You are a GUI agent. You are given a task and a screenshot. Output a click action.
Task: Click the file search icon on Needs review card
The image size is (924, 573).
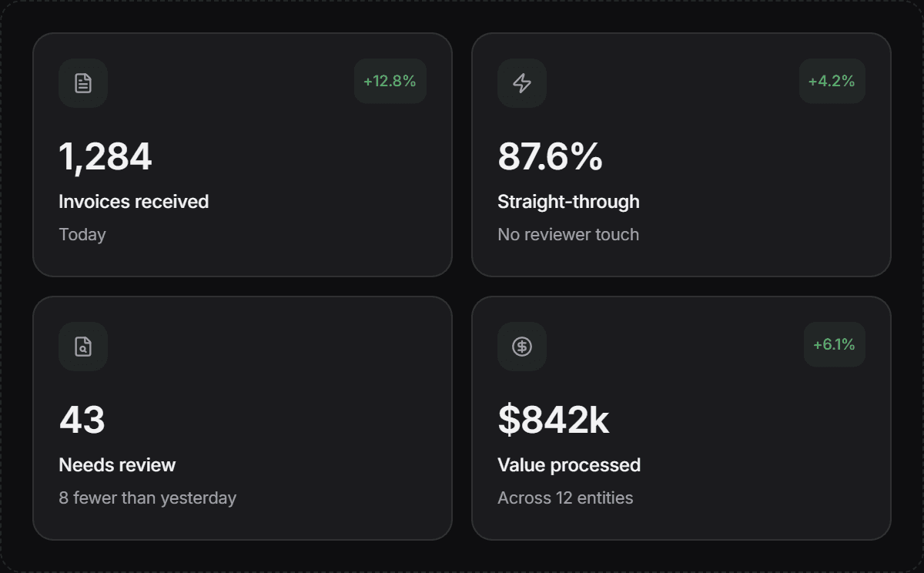(83, 347)
